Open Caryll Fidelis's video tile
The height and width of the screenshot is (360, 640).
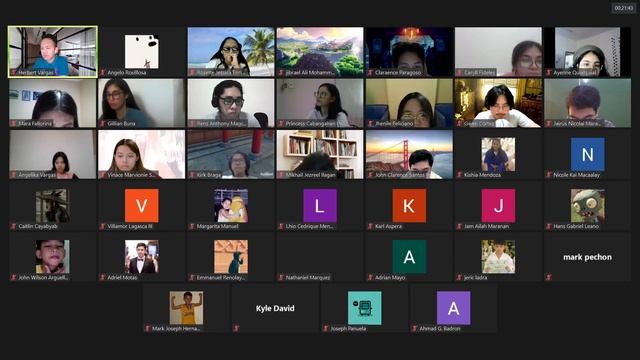(x=498, y=52)
